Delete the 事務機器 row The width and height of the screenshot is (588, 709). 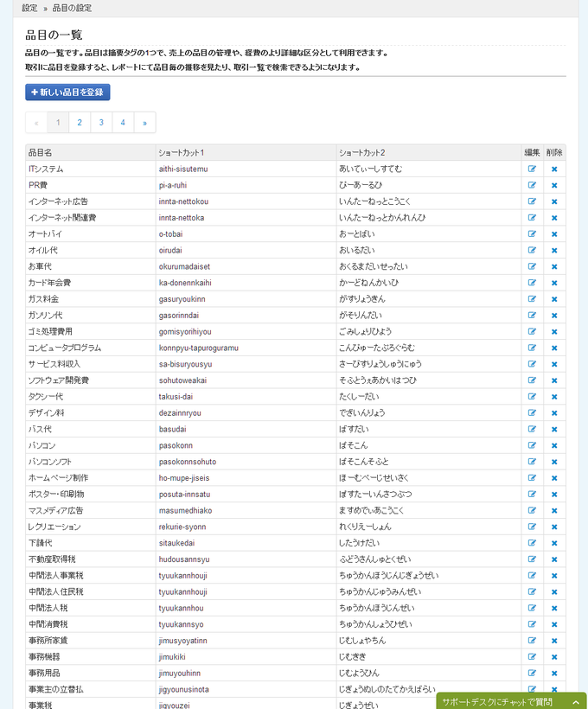(554, 657)
